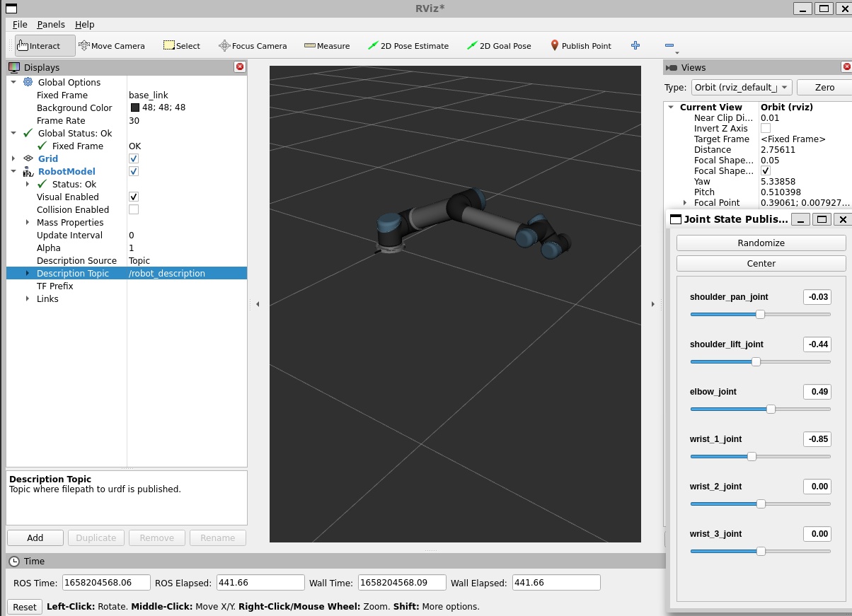This screenshot has width=852, height=616.
Task: Activate the Publish Point tool
Action: click(580, 46)
